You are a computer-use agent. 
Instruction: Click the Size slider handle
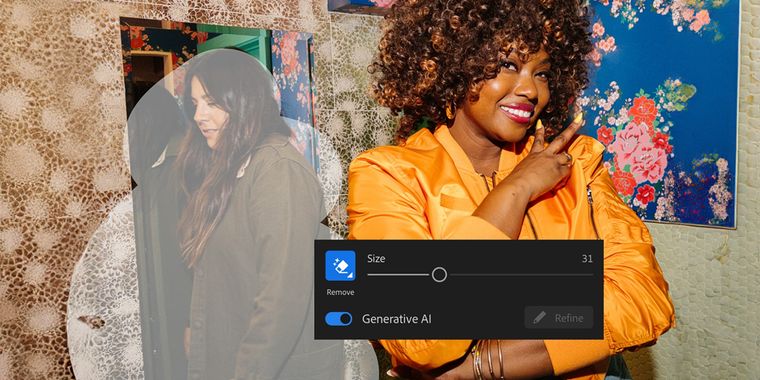click(x=439, y=275)
